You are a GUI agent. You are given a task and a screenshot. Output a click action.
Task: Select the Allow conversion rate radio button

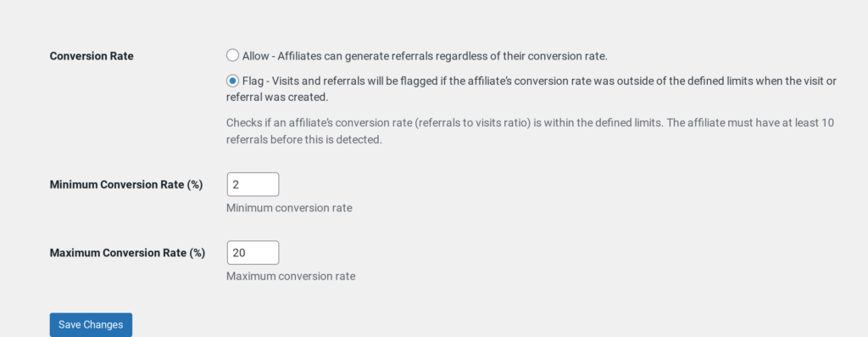click(x=232, y=55)
